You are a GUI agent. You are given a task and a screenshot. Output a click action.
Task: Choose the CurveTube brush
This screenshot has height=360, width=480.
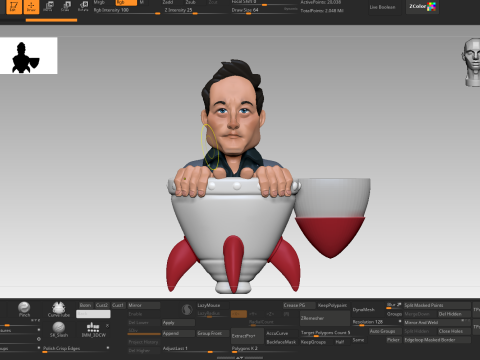[59, 309]
